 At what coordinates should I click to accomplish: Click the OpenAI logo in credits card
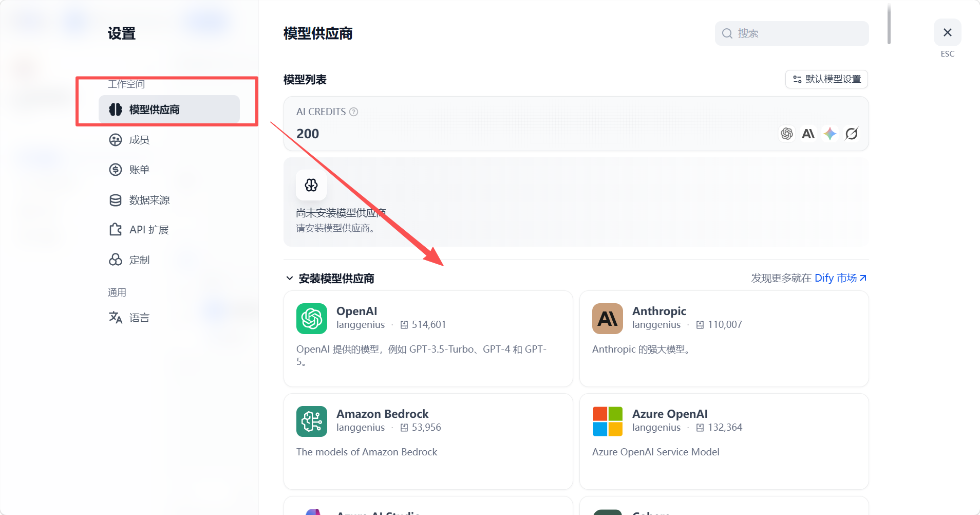(x=786, y=134)
